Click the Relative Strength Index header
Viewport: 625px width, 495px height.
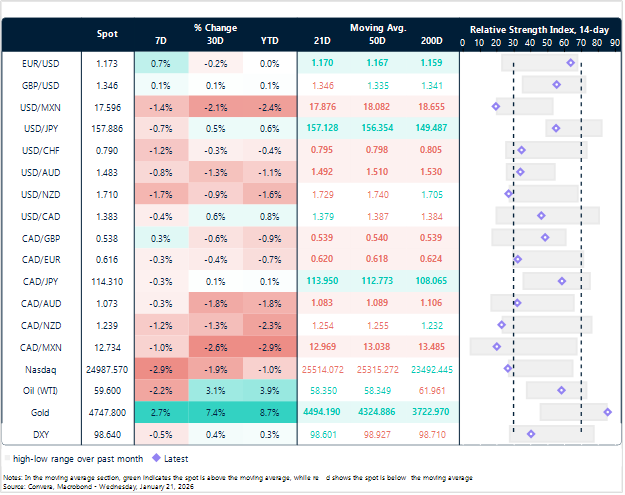click(x=537, y=29)
